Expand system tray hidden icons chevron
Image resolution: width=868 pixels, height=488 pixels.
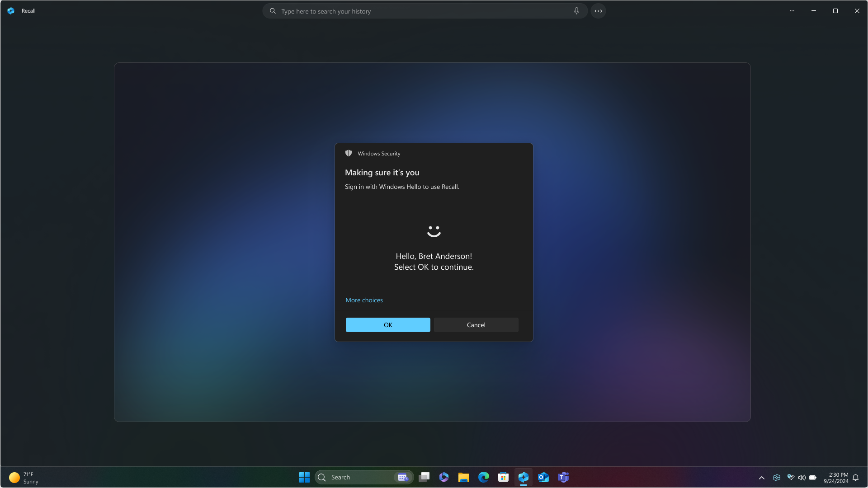(x=762, y=477)
